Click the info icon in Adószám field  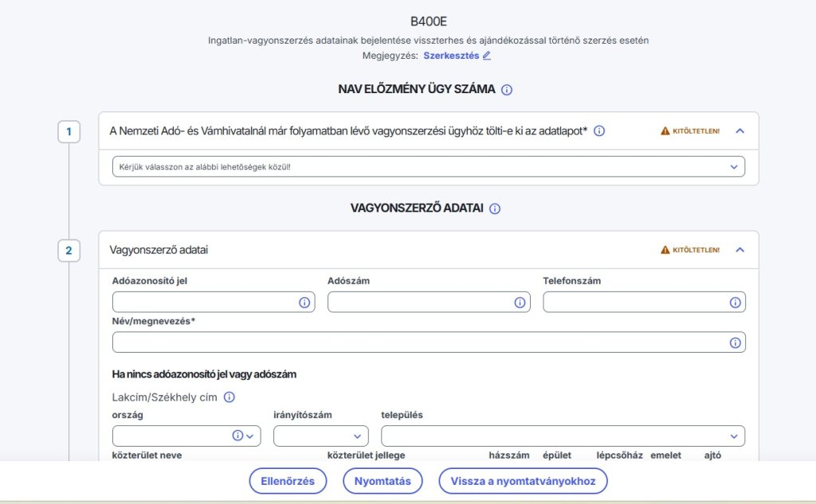pyautogui.click(x=520, y=303)
